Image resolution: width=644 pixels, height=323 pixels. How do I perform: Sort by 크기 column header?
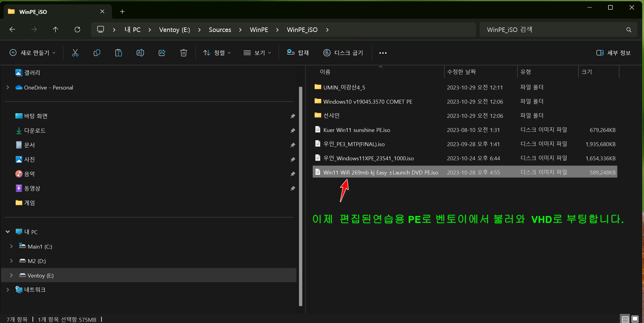(587, 72)
